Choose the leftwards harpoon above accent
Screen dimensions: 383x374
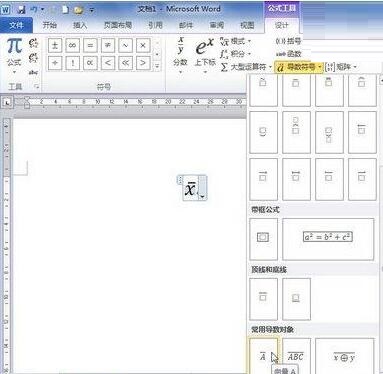329,179
